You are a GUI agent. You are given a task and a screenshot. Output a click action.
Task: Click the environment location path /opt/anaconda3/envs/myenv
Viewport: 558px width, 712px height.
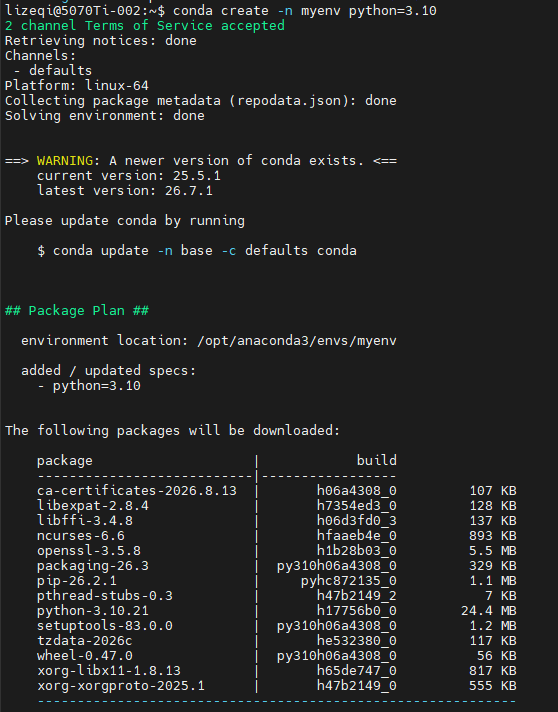click(297, 341)
